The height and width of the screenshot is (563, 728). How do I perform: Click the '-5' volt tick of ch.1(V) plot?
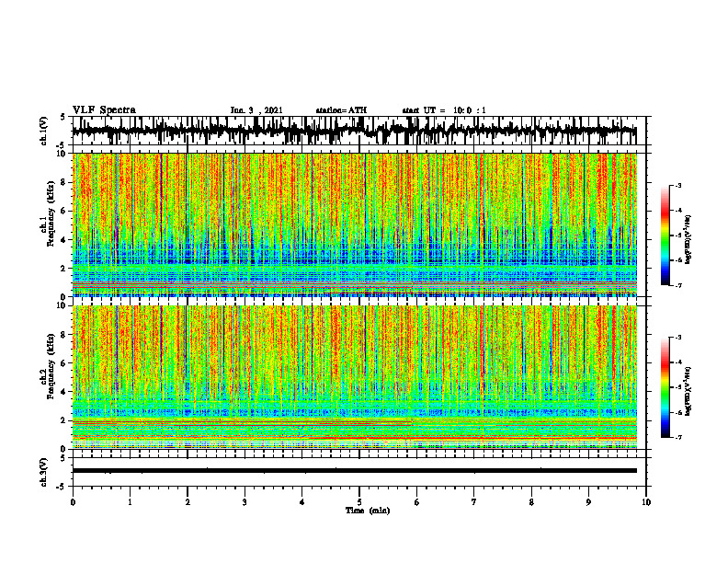coord(62,146)
